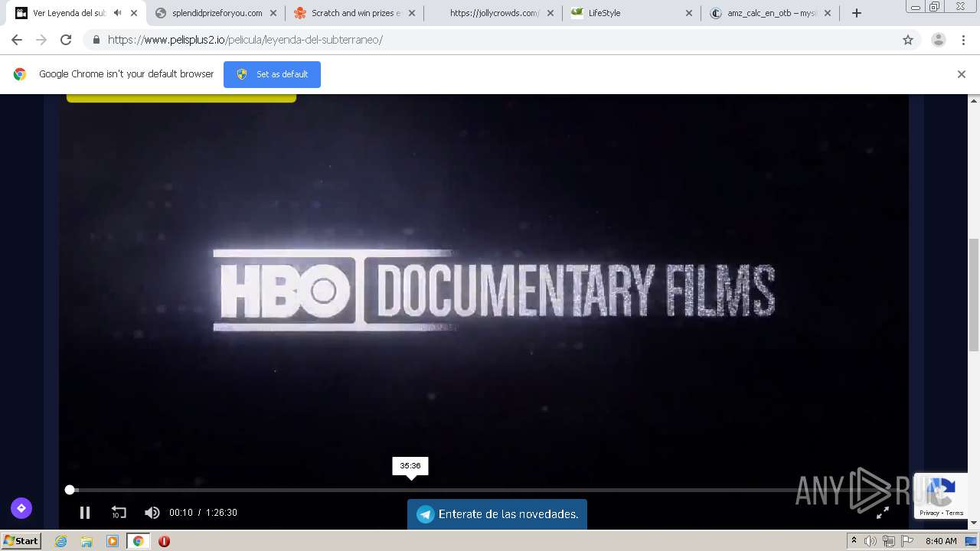980x551 pixels.
Task: Click the purple floating round icon
Action: coord(21,507)
